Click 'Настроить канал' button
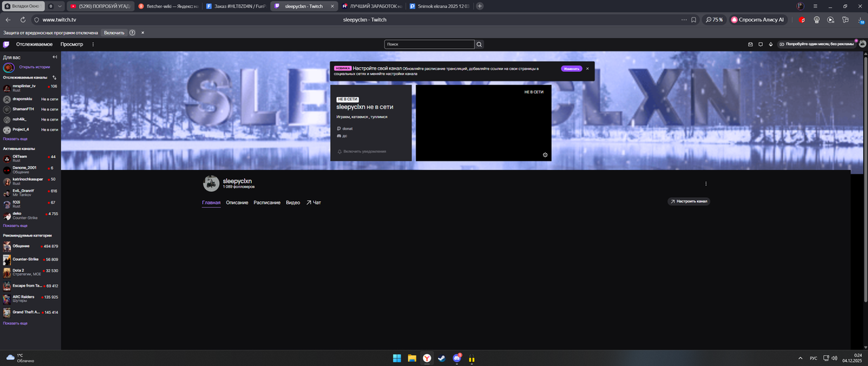This screenshot has height=366, width=868. click(x=689, y=201)
